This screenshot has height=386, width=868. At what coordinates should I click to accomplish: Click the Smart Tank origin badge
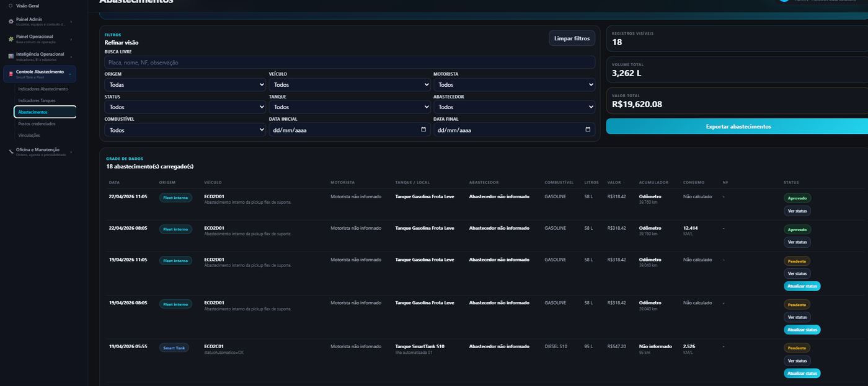[174, 348]
